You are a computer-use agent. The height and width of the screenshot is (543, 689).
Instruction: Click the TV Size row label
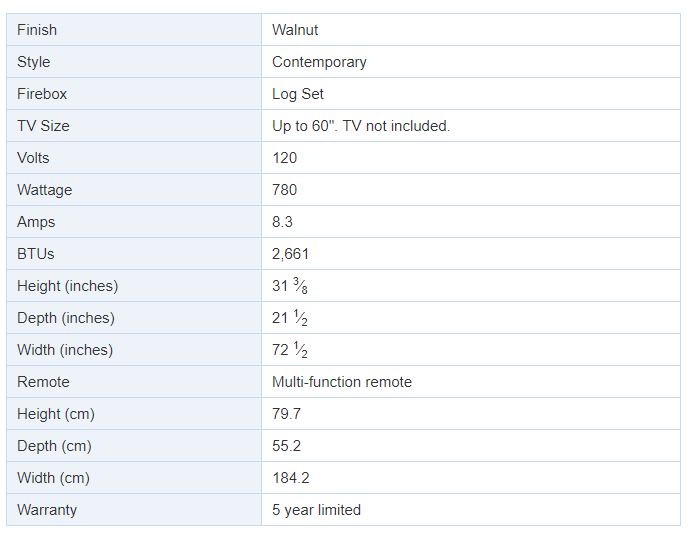[x=43, y=126]
